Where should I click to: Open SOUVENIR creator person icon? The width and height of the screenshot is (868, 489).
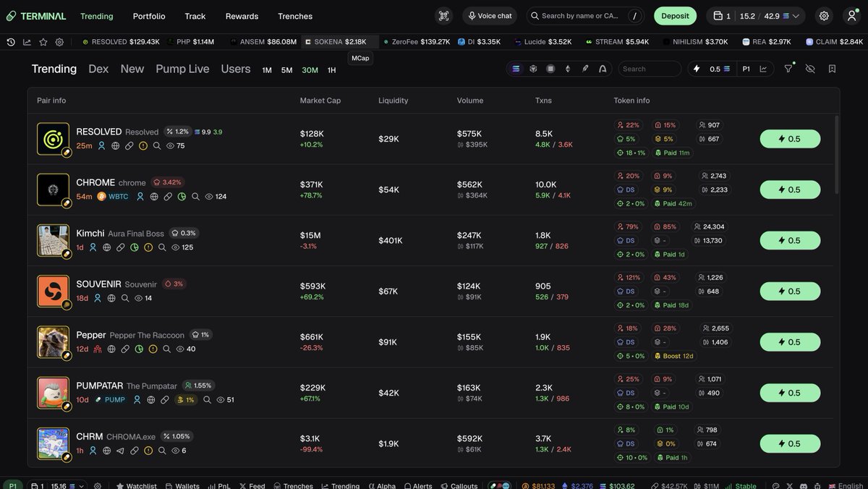coord(98,298)
